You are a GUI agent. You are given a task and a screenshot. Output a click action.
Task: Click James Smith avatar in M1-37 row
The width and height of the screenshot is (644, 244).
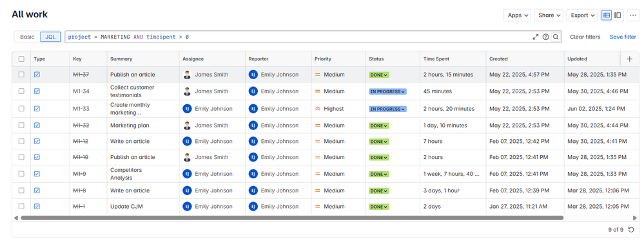[x=188, y=75]
